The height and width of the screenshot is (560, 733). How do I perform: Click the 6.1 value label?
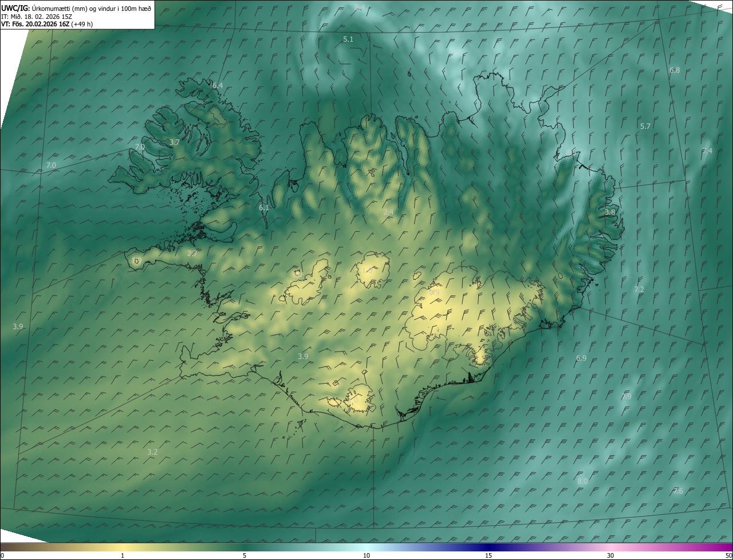coord(263,207)
